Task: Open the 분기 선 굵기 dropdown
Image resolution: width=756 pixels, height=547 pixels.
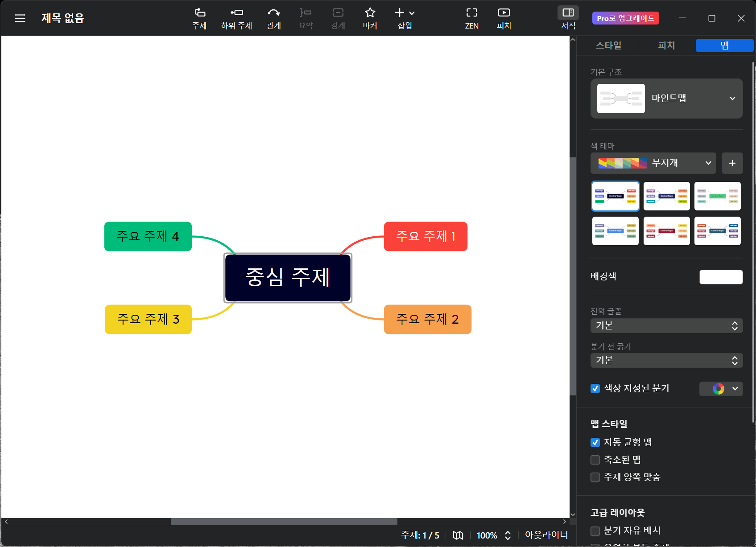Action: click(667, 361)
